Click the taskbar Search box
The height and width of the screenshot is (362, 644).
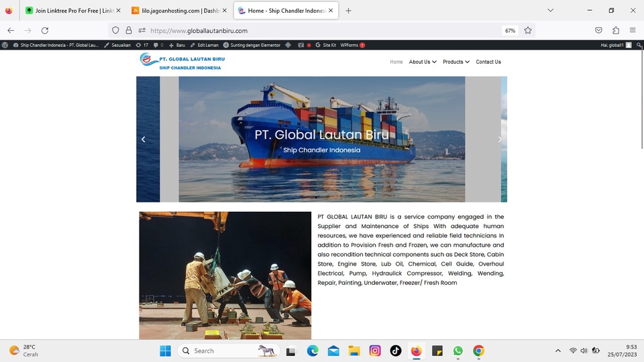coord(228,351)
